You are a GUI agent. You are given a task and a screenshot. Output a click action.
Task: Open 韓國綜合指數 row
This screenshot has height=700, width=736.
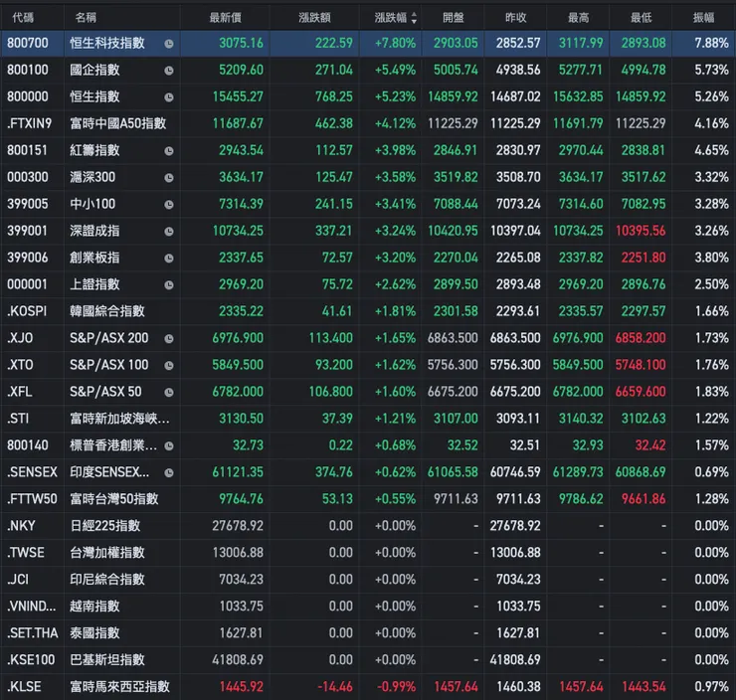click(368, 311)
